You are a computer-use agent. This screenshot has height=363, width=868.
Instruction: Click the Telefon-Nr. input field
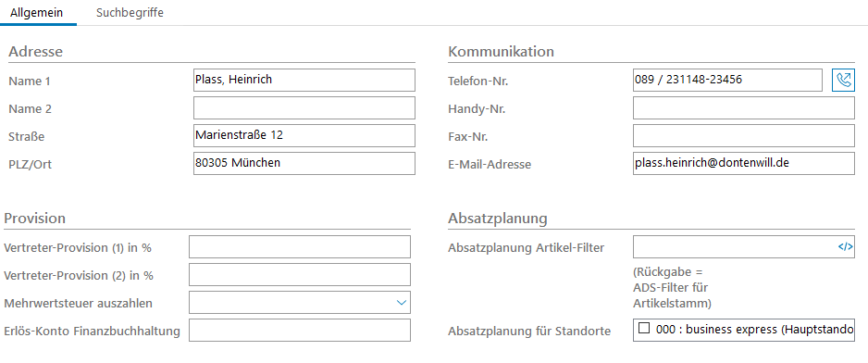727,81
